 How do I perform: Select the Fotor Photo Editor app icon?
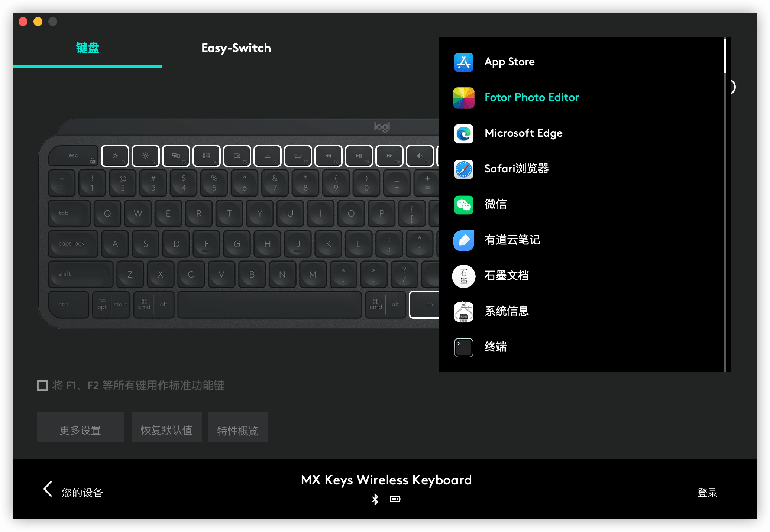coord(463,98)
